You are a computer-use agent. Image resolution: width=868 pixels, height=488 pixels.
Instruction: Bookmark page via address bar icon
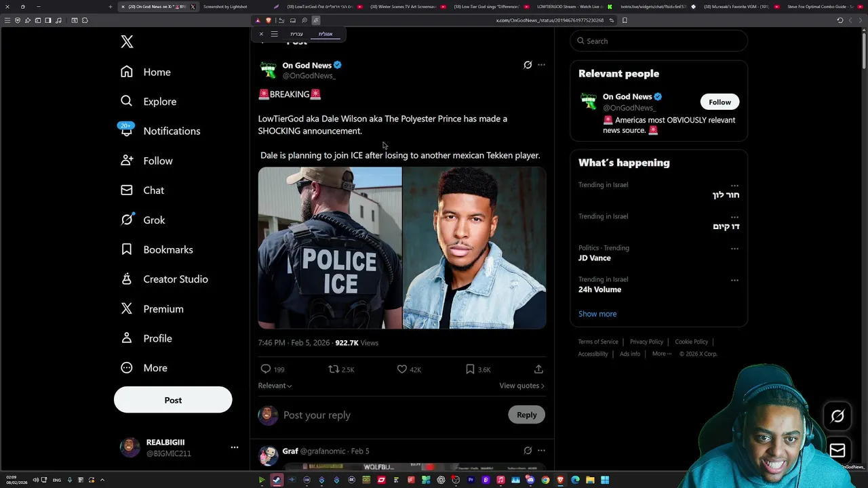tap(625, 20)
